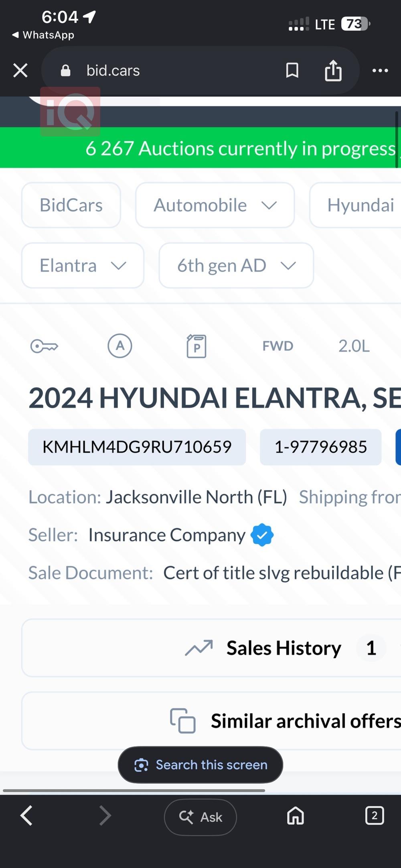This screenshot has height=868, width=401.
Task: Tap the bookmark icon in address bar
Action: [292, 71]
